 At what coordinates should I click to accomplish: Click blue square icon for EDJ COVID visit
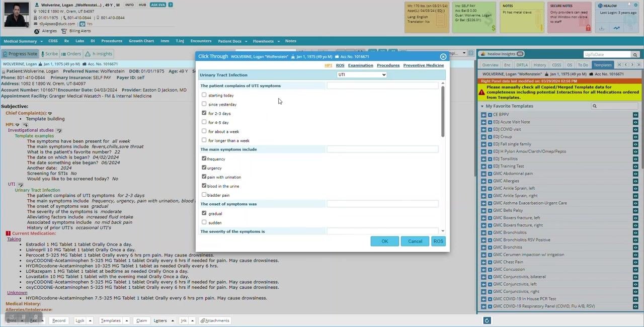coord(490,129)
